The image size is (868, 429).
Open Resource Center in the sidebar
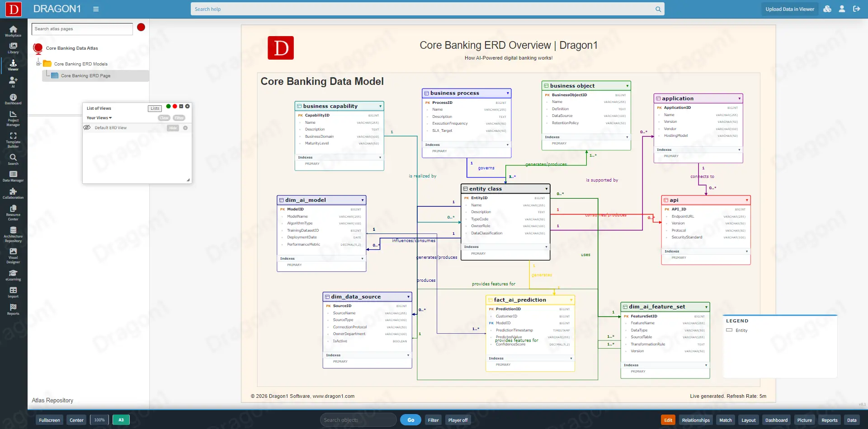click(13, 213)
